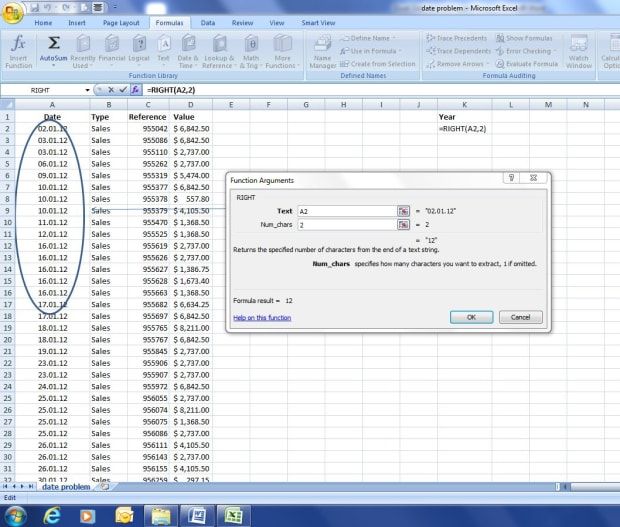This screenshot has width=620, height=527.
Task: Click Remove Arrows
Action: pyautogui.click(x=457, y=64)
